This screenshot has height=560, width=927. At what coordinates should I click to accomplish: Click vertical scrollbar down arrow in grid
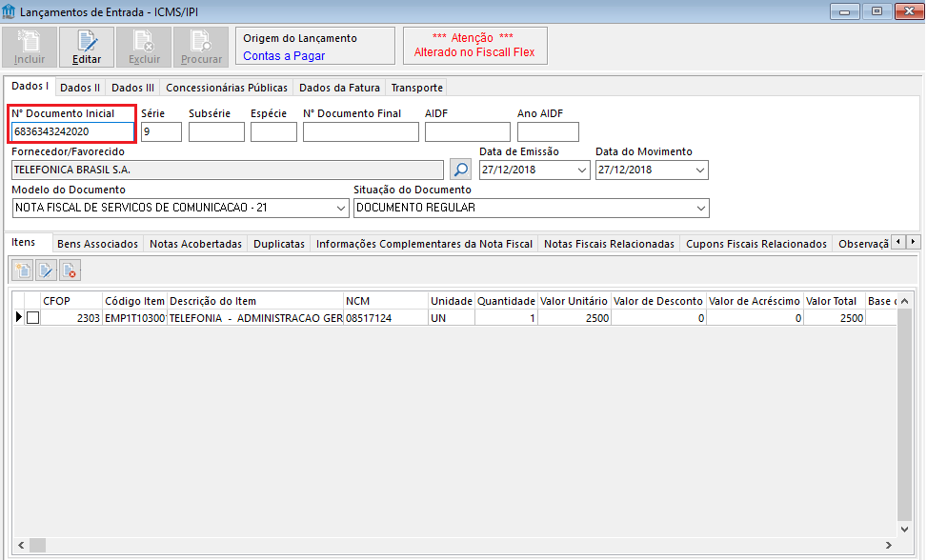tap(904, 530)
